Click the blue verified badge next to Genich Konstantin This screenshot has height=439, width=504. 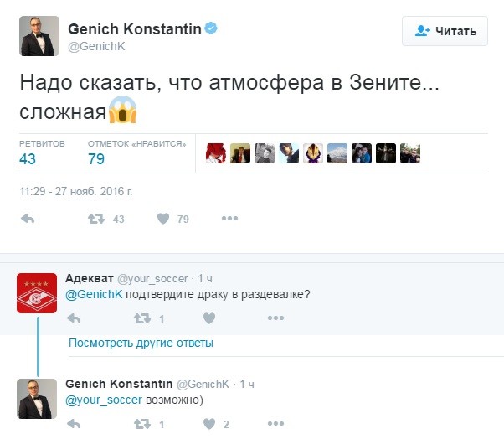tap(213, 28)
